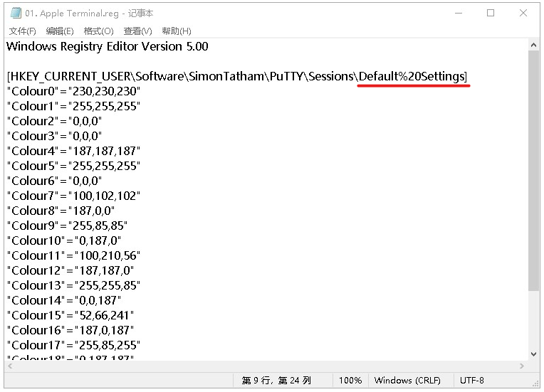Click the window resize grip corner
The image size is (544, 392).
(535, 384)
